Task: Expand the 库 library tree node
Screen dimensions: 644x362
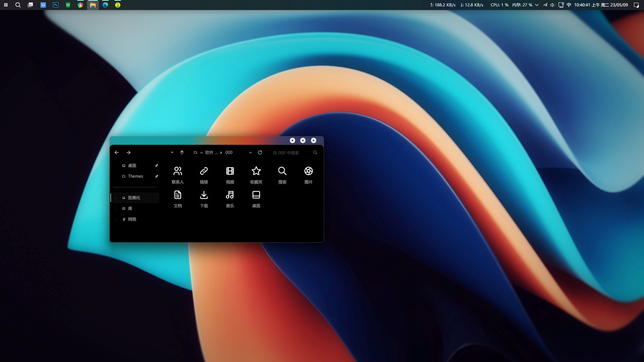Action: [x=115, y=208]
